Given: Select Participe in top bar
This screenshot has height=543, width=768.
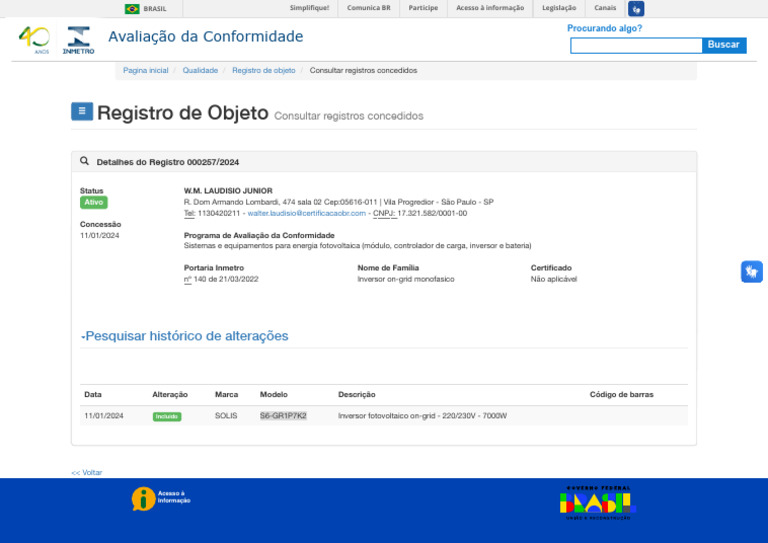Looking at the screenshot, I should (x=423, y=8).
